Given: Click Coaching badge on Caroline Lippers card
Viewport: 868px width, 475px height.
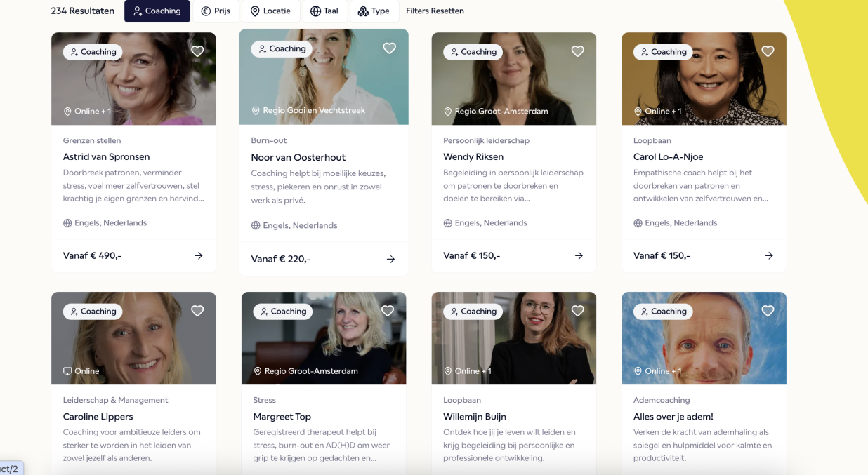Looking at the screenshot, I should coord(93,312).
